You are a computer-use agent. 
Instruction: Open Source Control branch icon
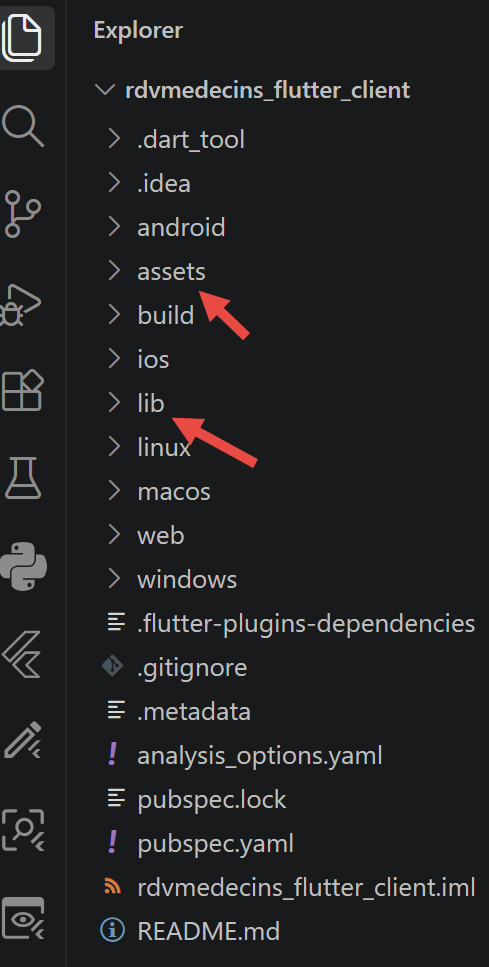point(23,214)
